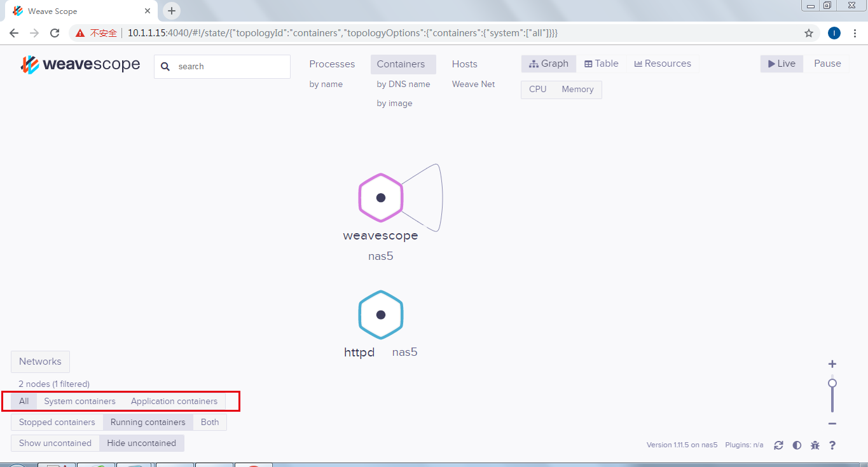The image size is (868, 467).
Task: Switch to Graph view mode
Action: pyautogui.click(x=549, y=64)
